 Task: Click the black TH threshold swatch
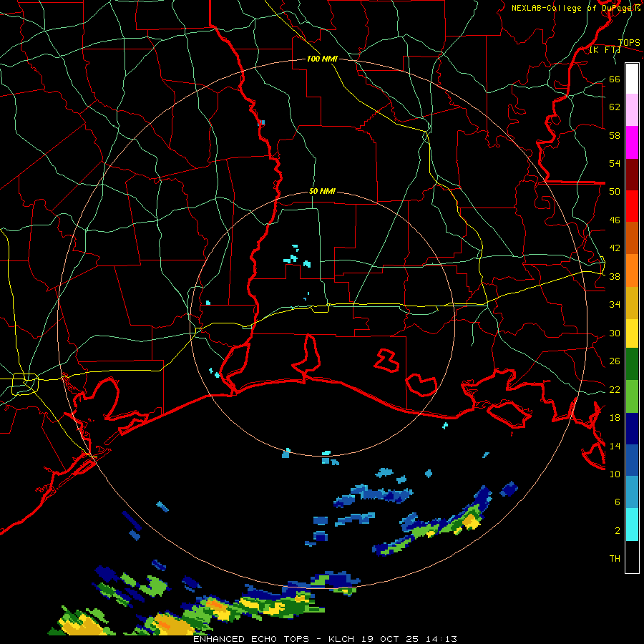click(x=632, y=557)
